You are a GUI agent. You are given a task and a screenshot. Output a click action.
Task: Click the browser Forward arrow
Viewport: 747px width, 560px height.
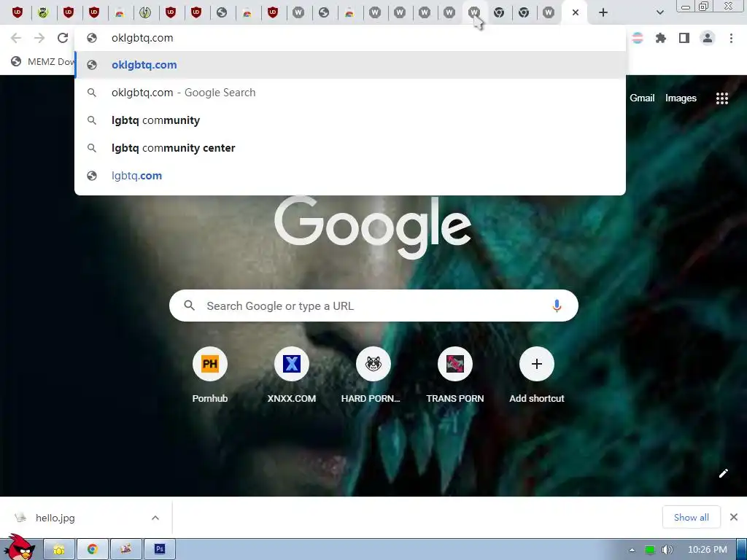tap(39, 38)
